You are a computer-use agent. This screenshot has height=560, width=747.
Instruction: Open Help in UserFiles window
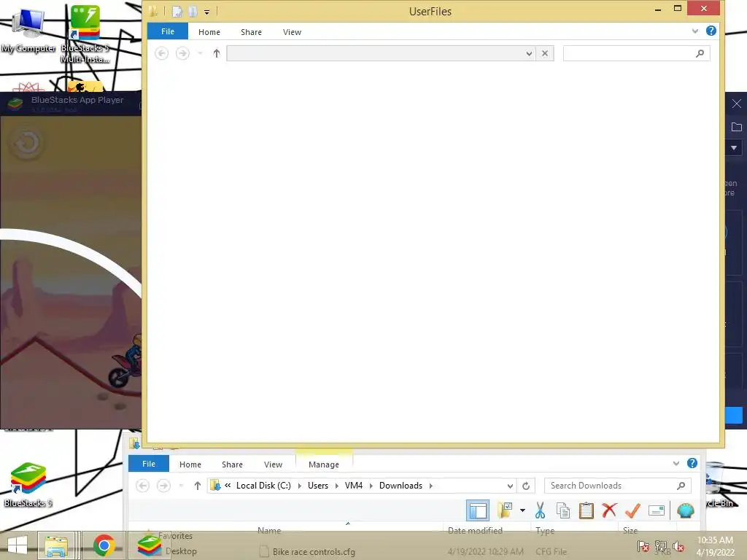coord(711,31)
